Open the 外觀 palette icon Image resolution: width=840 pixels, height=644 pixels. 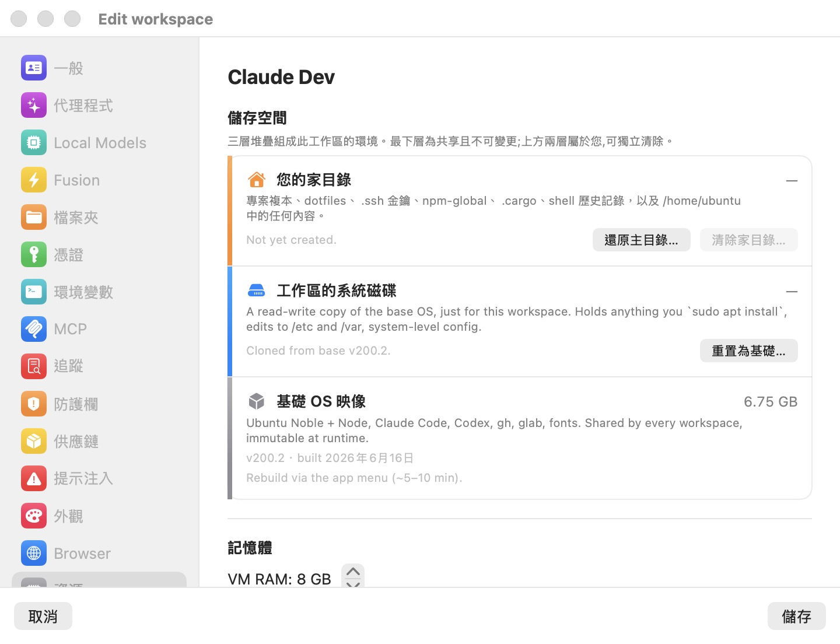pos(34,516)
